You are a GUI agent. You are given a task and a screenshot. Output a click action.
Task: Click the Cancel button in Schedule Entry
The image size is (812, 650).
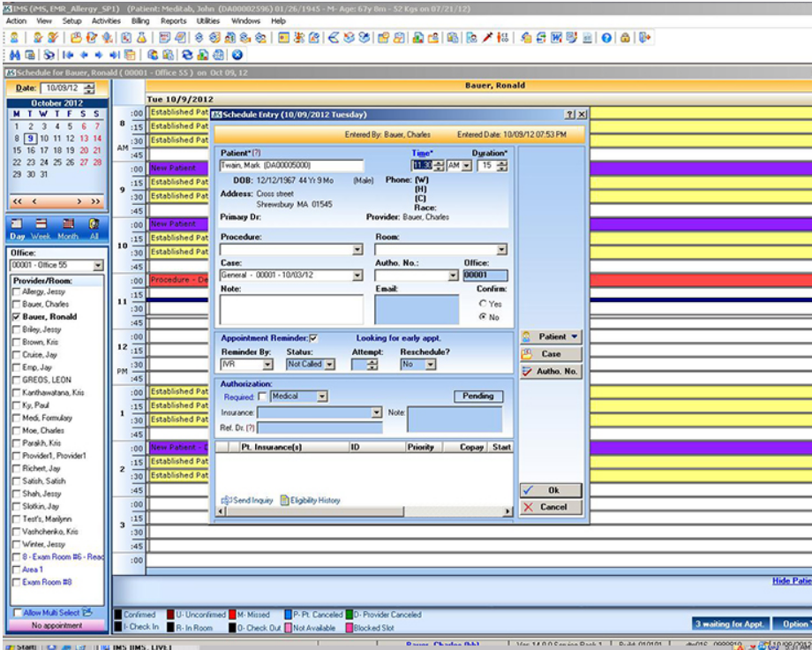[551, 507]
